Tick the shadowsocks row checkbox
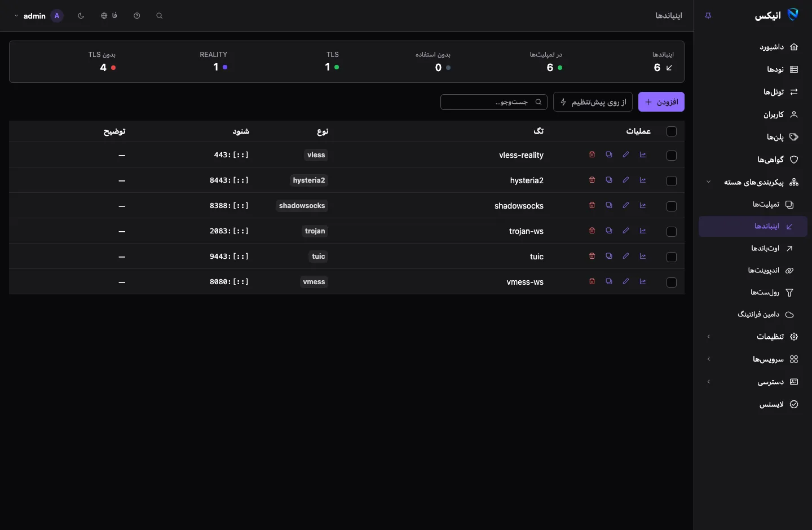The width and height of the screenshot is (812, 530). point(672,206)
